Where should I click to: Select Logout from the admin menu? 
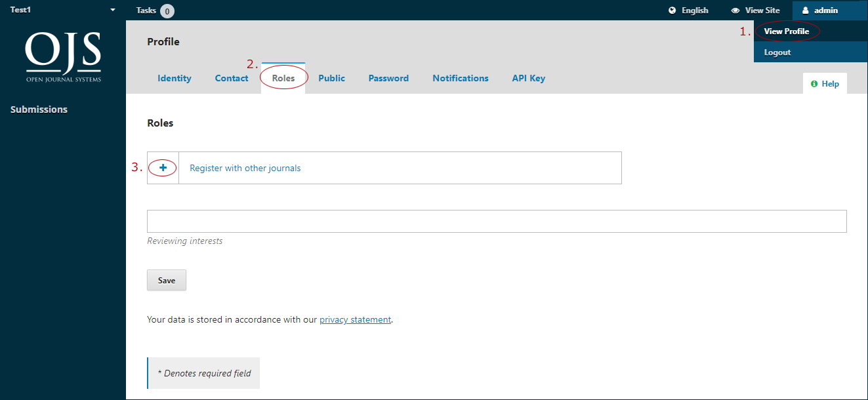[777, 52]
